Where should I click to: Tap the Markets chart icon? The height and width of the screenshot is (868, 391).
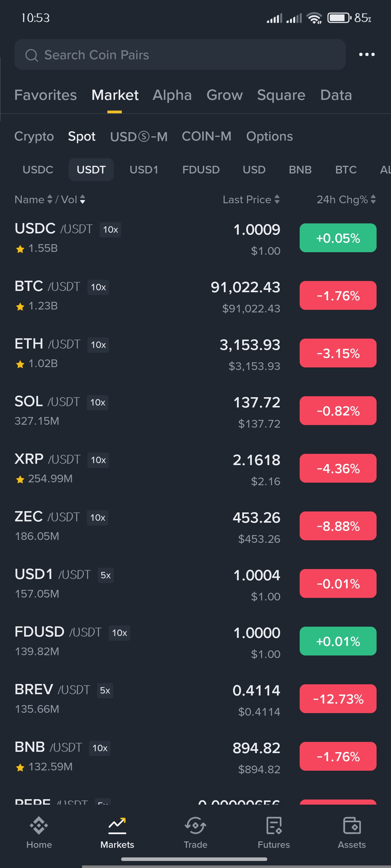click(x=117, y=825)
